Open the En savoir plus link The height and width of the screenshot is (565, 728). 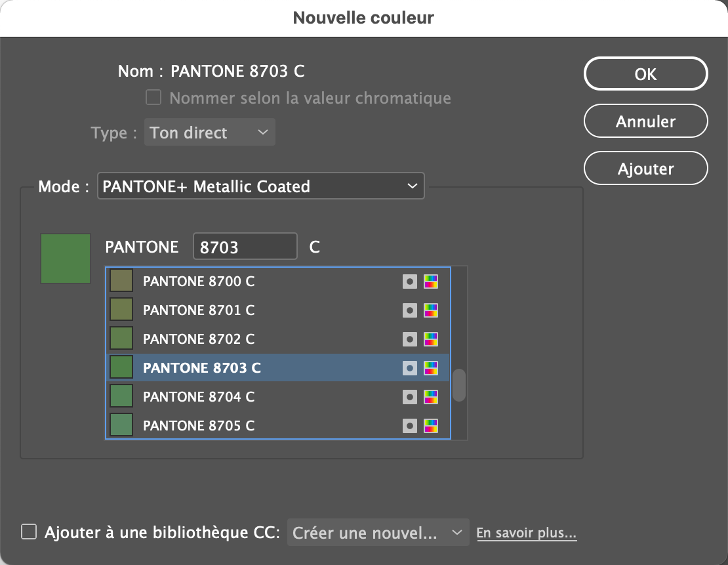(x=526, y=533)
